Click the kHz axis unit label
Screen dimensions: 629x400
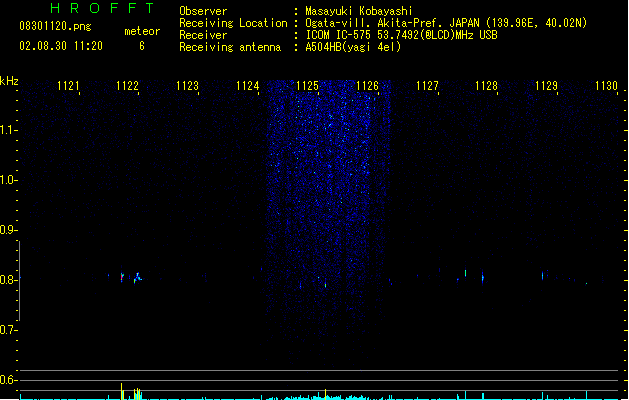pyautogui.click(x=9, y=81)
